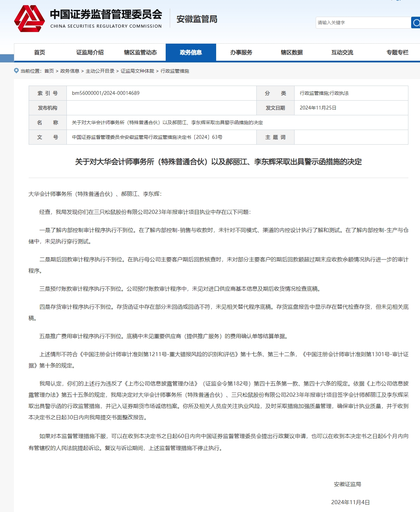Open the 证监局介绍 navigation tab
The image size is (420, 512).
90,53
